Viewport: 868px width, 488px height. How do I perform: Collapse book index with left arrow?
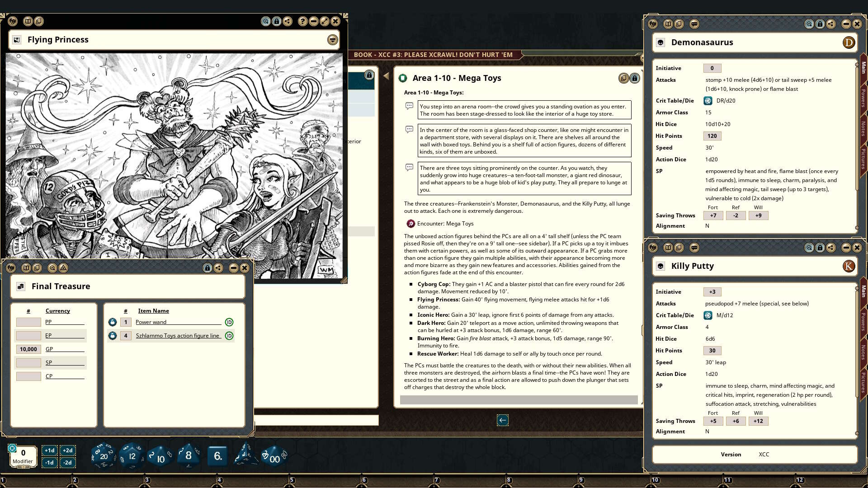(386, 76)
